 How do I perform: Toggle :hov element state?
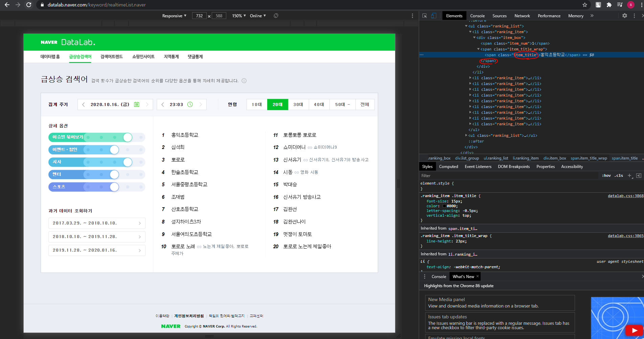pos(606,175)
